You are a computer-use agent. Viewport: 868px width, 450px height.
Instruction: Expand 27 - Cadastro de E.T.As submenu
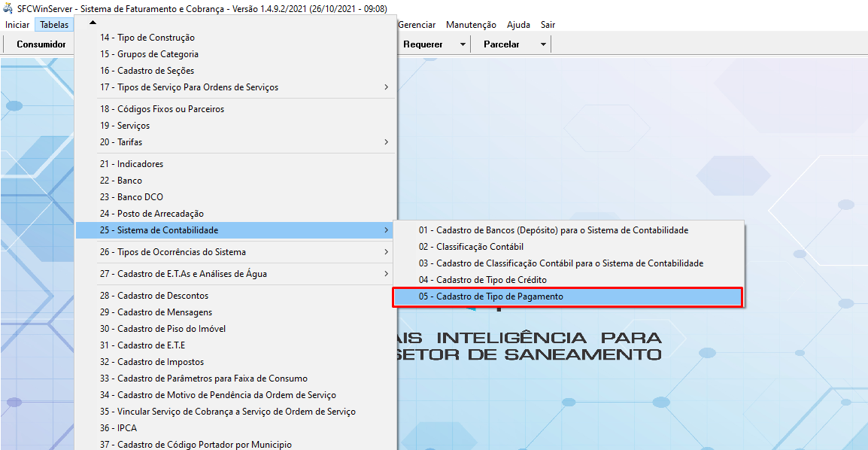point(386,274)
